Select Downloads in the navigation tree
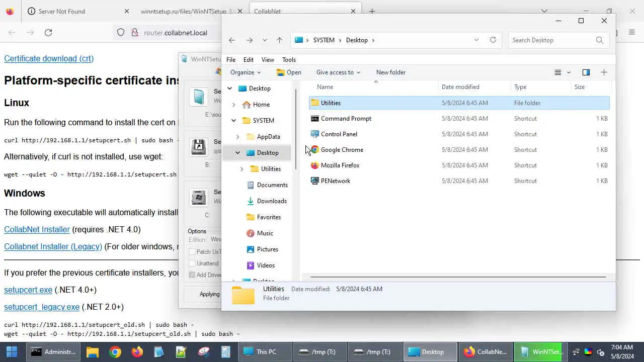The width and height of the screenshot is (644, 362). (x=266, y=201)
